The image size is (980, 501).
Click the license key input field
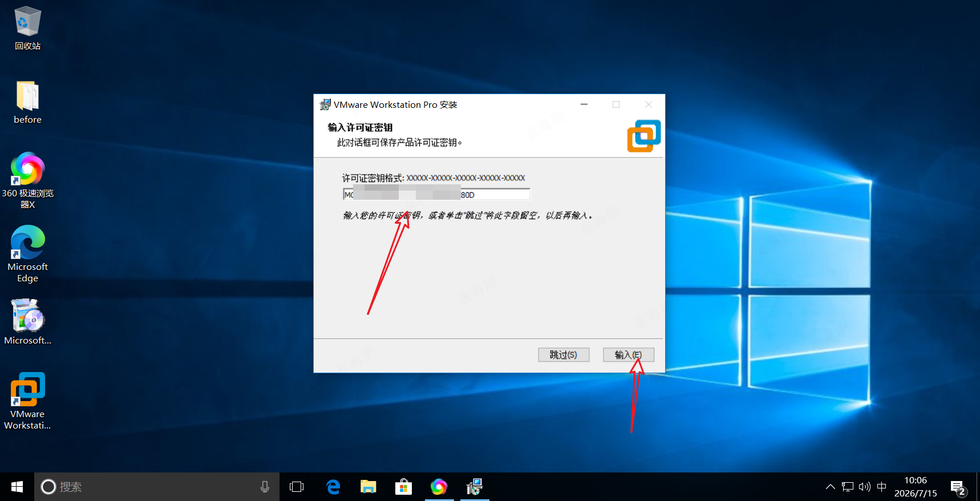[436, 195]
